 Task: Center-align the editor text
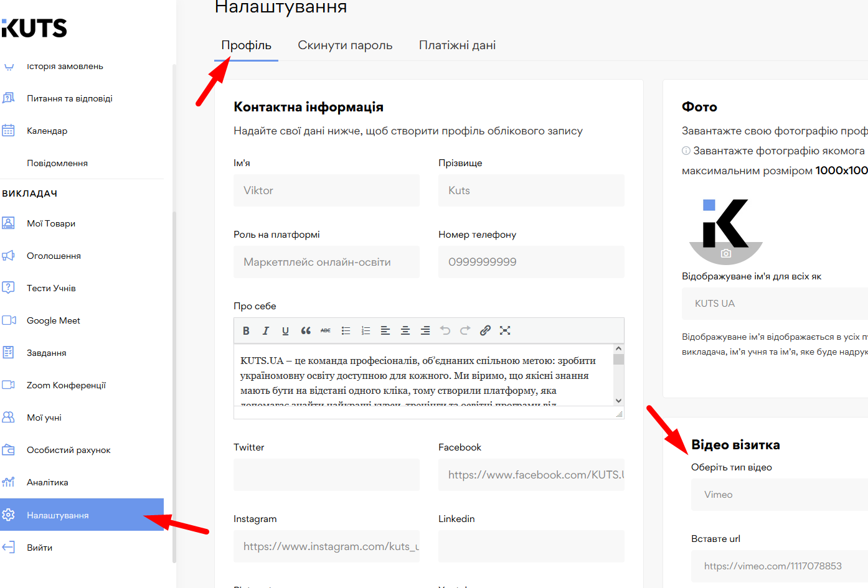click(405, 331)
